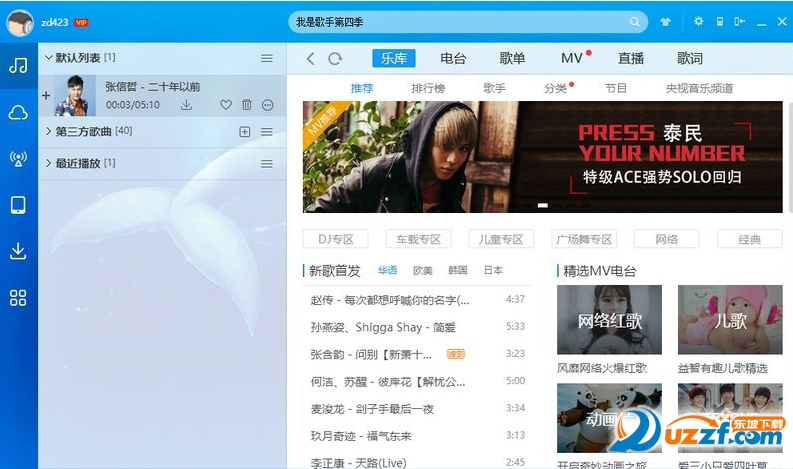Open the DJ专区 zone
The height and width of the screenshot is (469, 793).
point(336,239)
